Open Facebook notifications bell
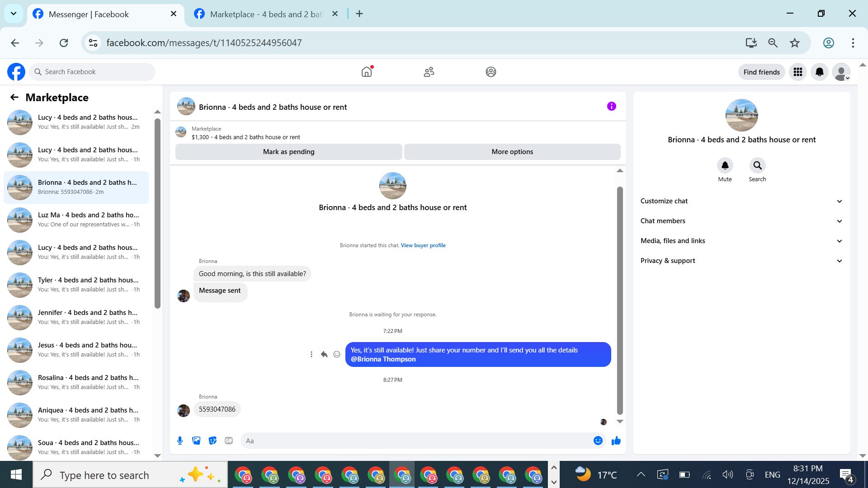Image resolution: width=868 pixels, height=488 pixels. [x=819, y=72]
